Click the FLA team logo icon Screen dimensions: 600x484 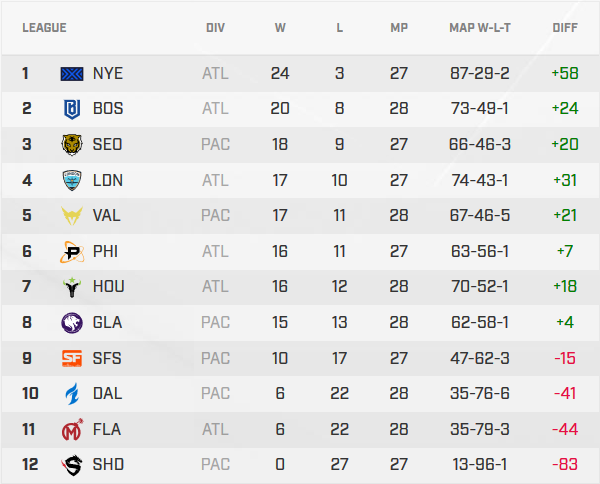point(73,429)
